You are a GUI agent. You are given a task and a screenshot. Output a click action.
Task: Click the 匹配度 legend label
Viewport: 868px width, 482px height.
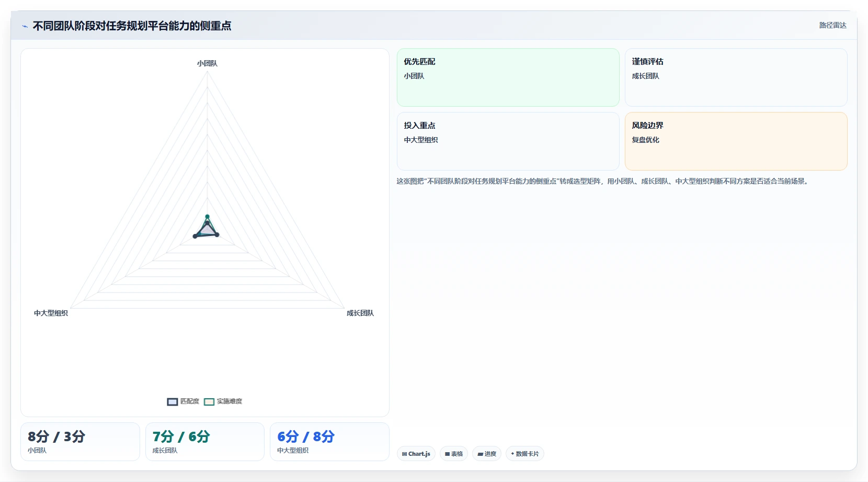pyautogui.click(x=190, y=401)
